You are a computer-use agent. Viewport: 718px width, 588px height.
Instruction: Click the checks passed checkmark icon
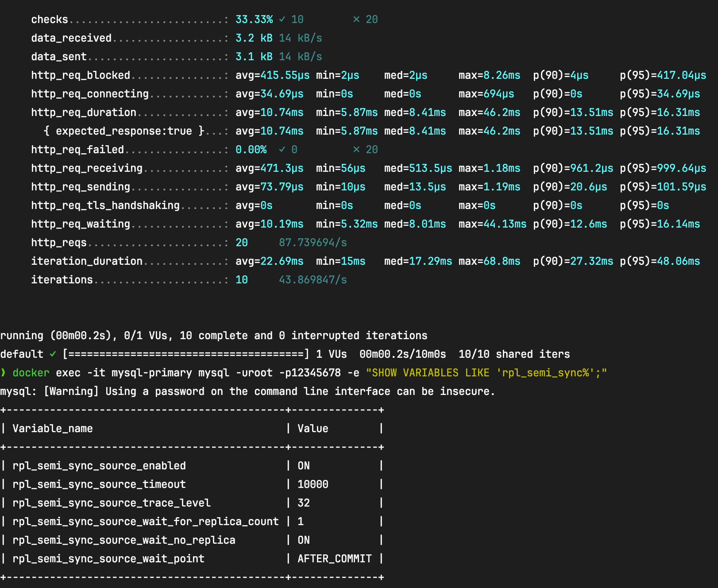pyautogui.click(x=282, y=19)
